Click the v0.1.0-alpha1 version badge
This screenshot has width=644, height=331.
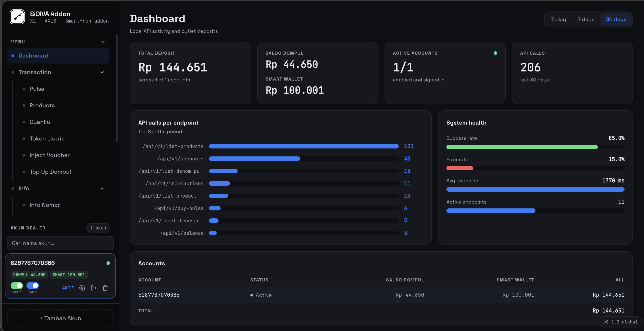tap(620, 322)
